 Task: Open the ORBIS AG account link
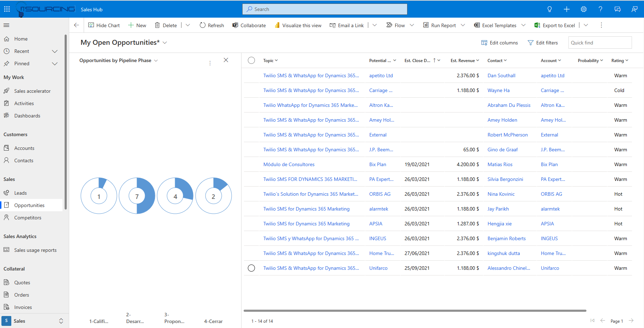551,194
